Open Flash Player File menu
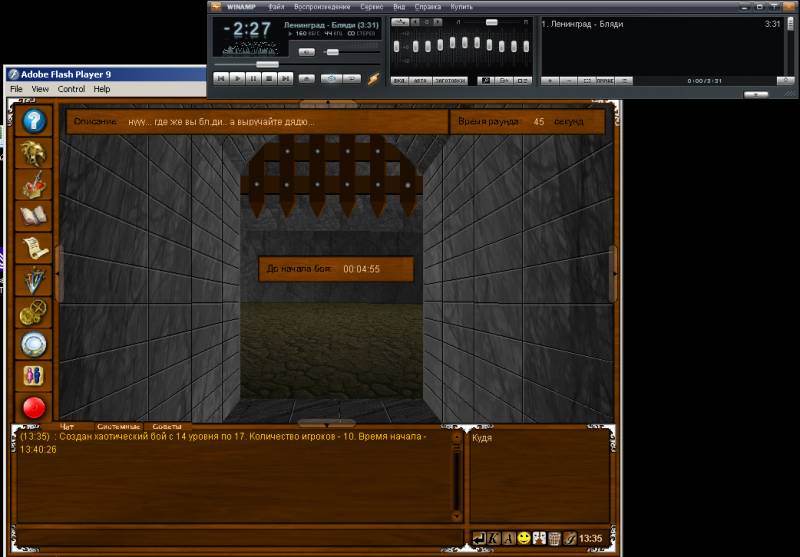Image resolution: width=800 pixels, height=557 pixels. click(x=16, y=89)
